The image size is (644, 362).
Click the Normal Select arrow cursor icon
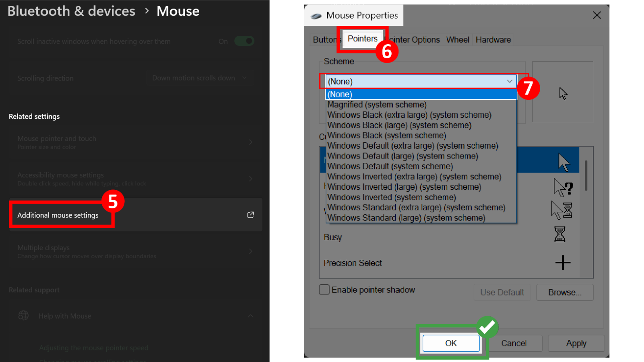tap(563, 162)
